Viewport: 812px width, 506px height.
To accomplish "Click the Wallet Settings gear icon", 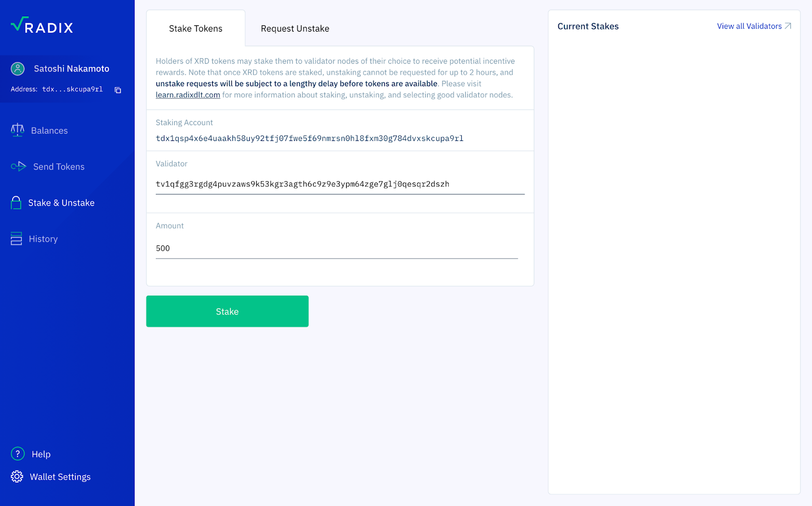I will point(17,477).
